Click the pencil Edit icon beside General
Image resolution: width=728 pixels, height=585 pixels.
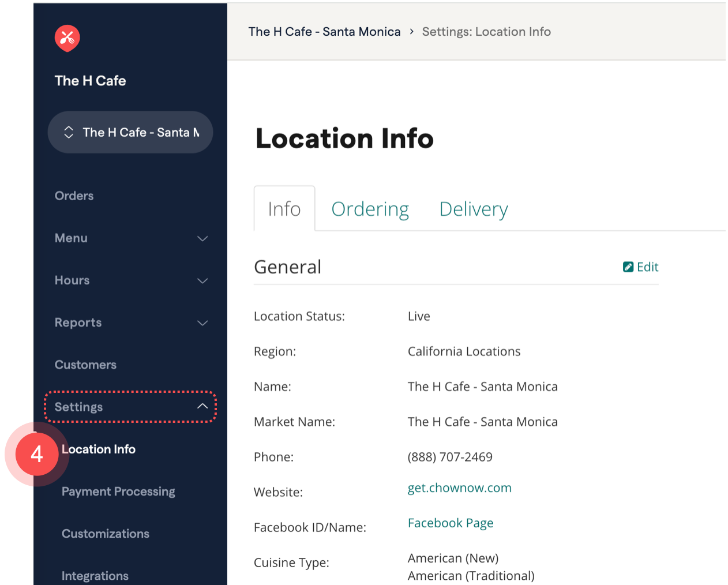628,267
